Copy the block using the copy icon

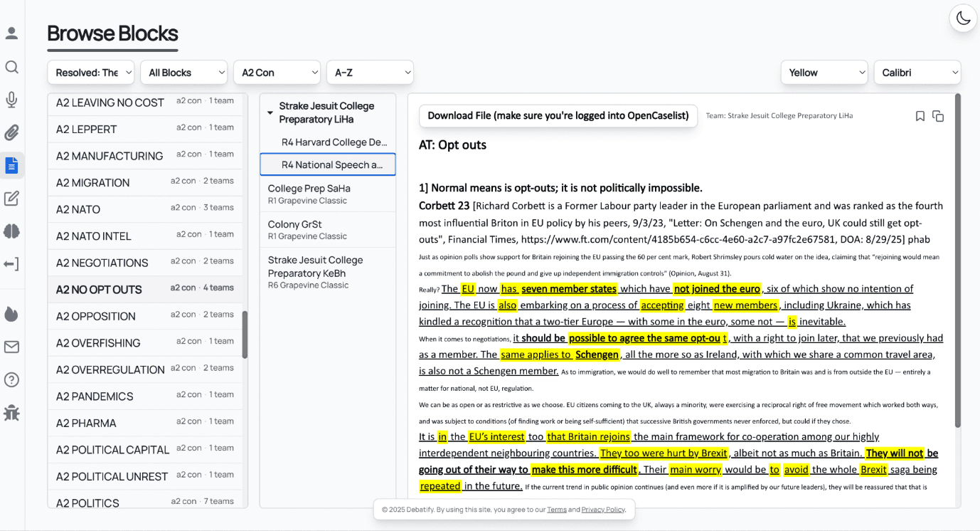938,116
